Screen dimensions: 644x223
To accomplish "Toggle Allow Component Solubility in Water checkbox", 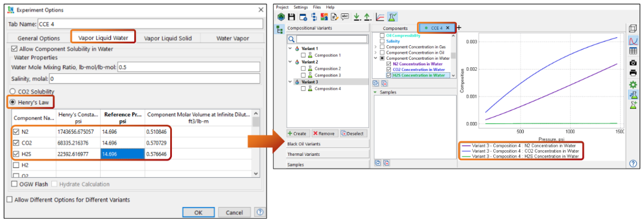I will pos(15,49).
